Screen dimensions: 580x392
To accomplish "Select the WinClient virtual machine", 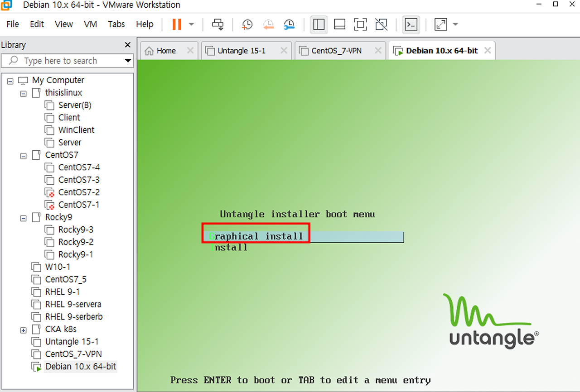I will [x=76, y=130].
